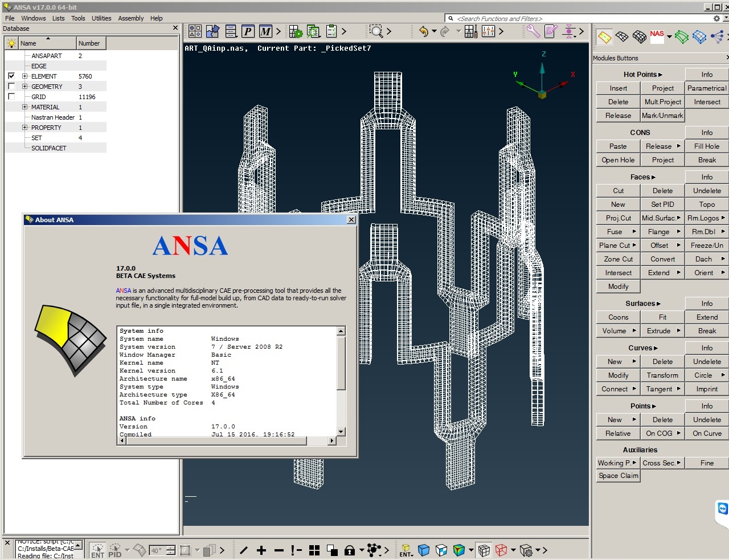Open the Help menu
The width and height of the screenshot is (729, 560).
157,18
